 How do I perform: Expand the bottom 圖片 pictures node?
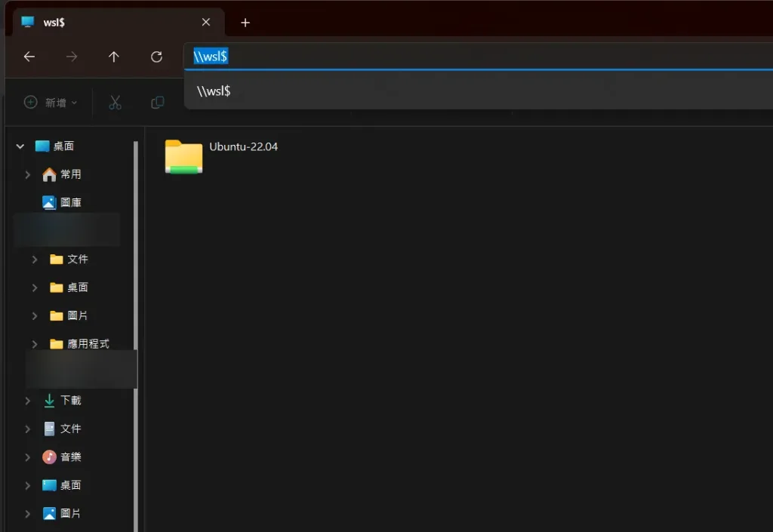28,513
